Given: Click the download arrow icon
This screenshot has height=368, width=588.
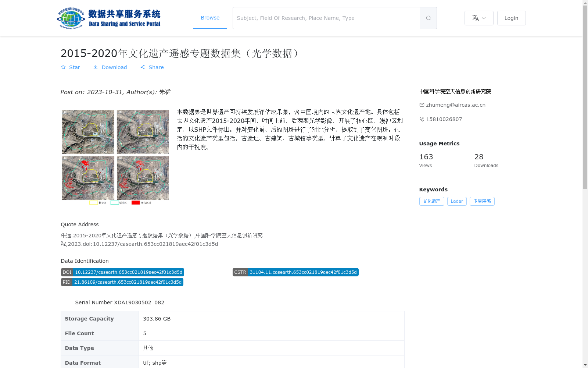Looking at the screenshot, I should point(96,67).
